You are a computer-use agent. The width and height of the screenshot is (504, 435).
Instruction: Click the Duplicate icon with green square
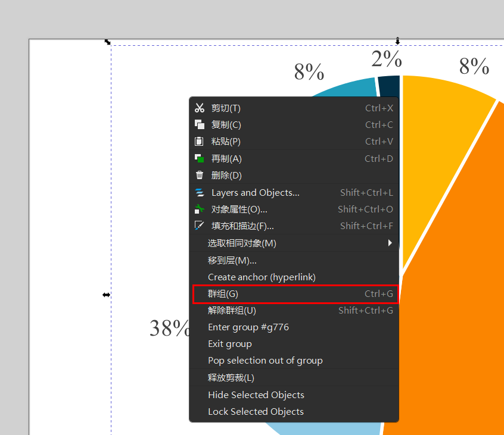coord(200,159)
